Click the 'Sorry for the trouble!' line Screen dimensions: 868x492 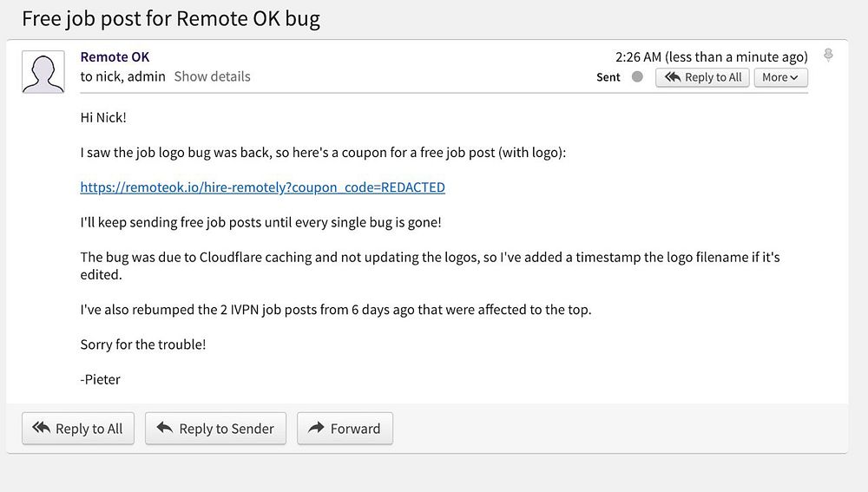click(143, 344)
